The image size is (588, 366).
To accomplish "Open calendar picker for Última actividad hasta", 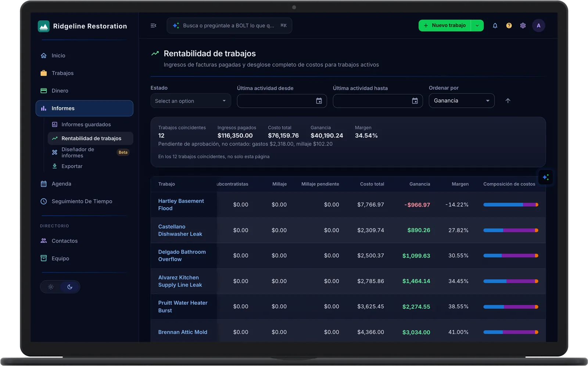I will pos(415,101).
